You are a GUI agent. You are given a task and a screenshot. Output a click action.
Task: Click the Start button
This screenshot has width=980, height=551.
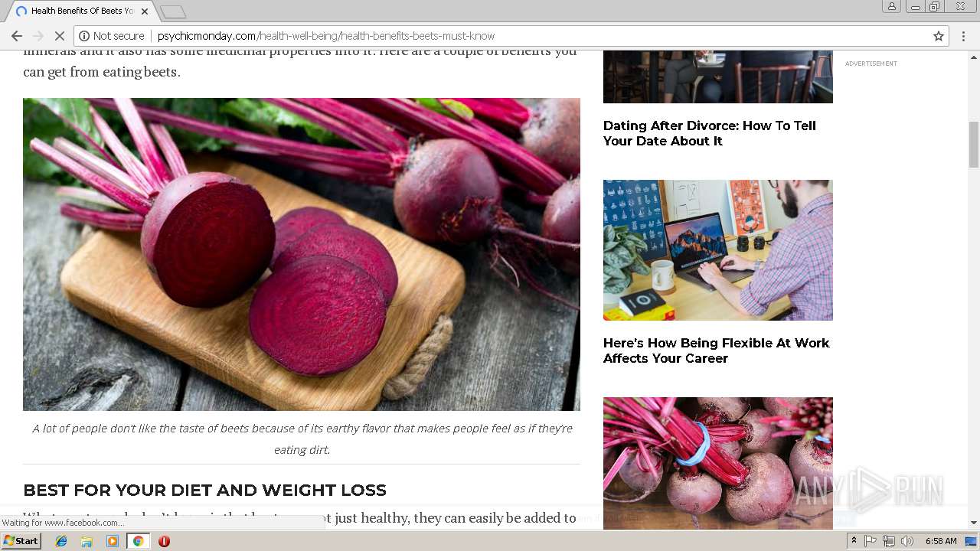(x=21, y=541)
